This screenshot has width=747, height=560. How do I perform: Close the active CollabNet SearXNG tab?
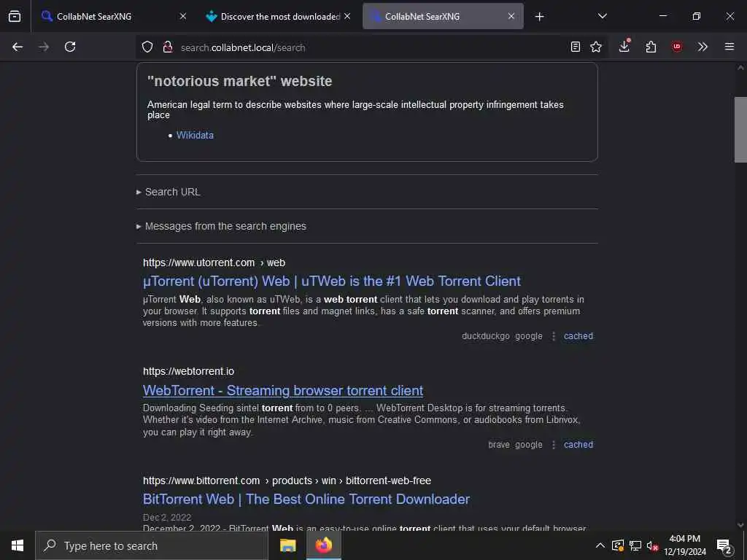click(511, 16)
